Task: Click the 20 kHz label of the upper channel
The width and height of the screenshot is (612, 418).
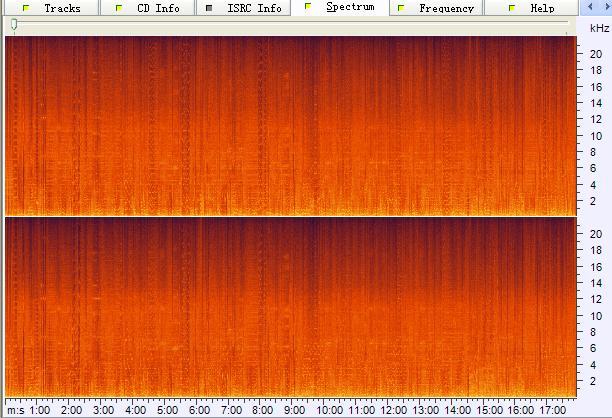Action: [596, 54]
